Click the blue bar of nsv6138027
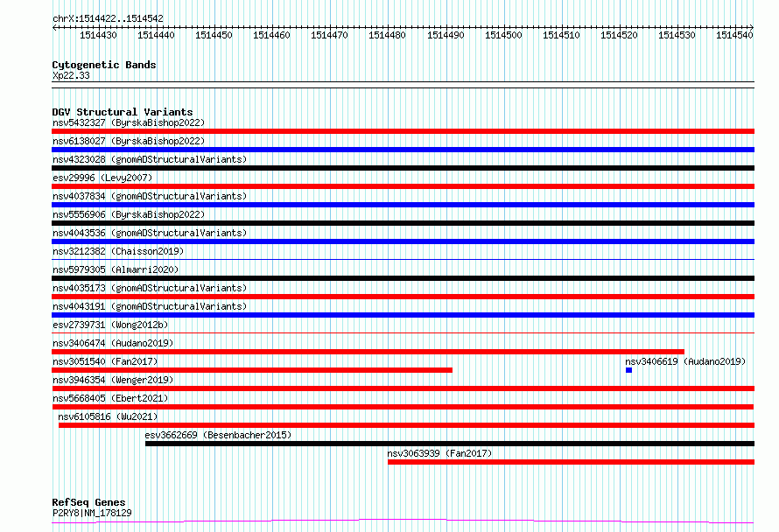Screen dimensions: 779x532 coord(403,150)
